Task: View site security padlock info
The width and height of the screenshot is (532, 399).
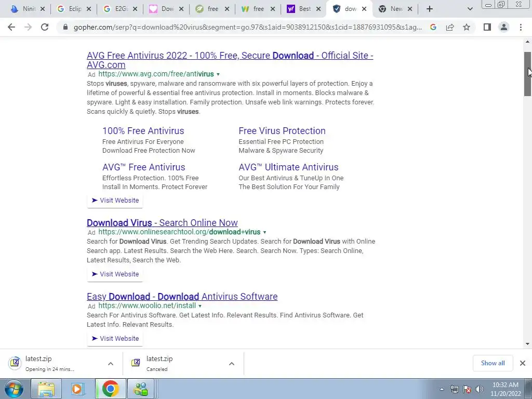Action: pyautogui.click(x=65, y=27)
